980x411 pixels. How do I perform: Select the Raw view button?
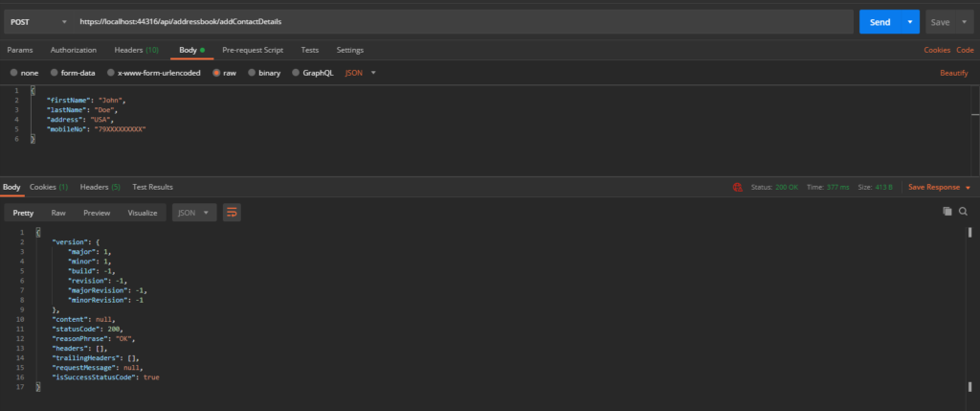click(58, 213)
